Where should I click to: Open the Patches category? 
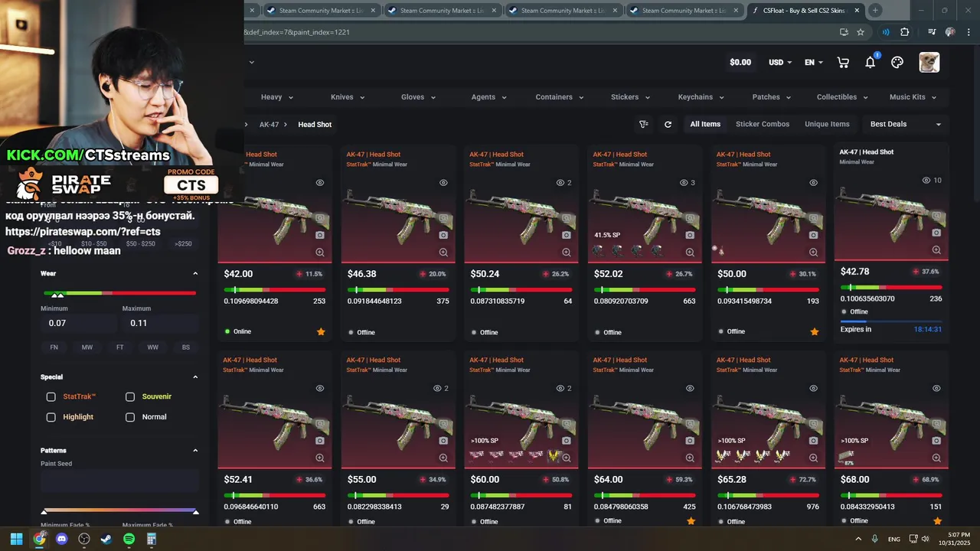pyautogui.click(x=771, y=97)
